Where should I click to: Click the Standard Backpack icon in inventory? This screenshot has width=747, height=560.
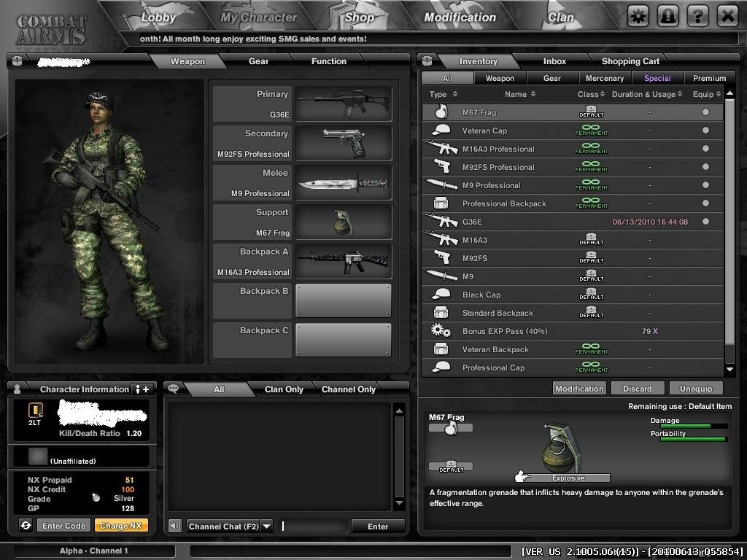pos(441,312)
